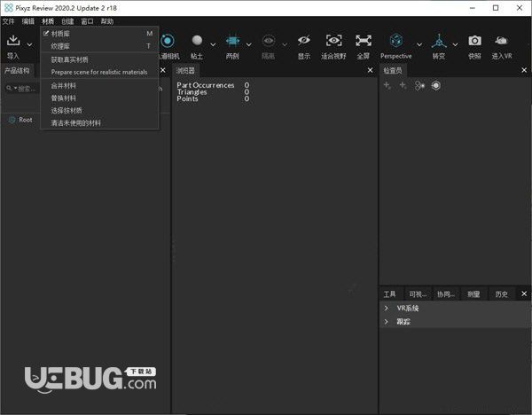Image resolution: width=532 pixels, height=415 pixels.
Task: Open the Transform dropdown arrow
Action: pos(456,44)
